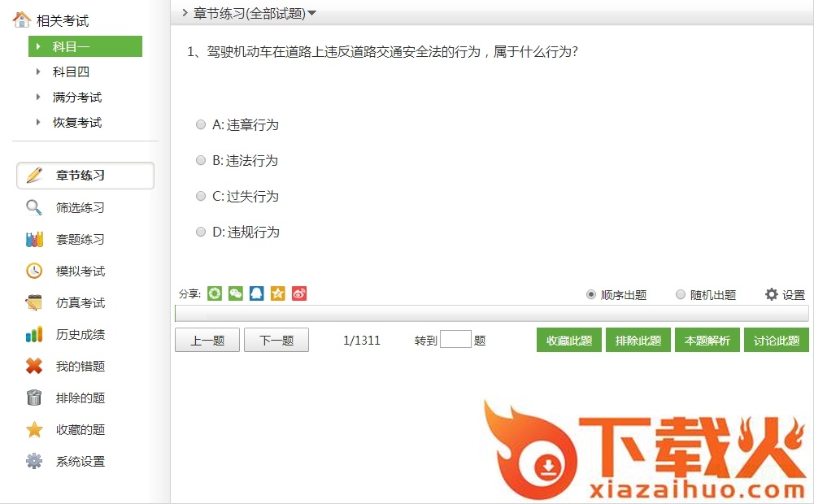Image resolution: width=814 pixels, height=504 pixels.
Task: Click the question progress bar
Action: coord(491,314)
